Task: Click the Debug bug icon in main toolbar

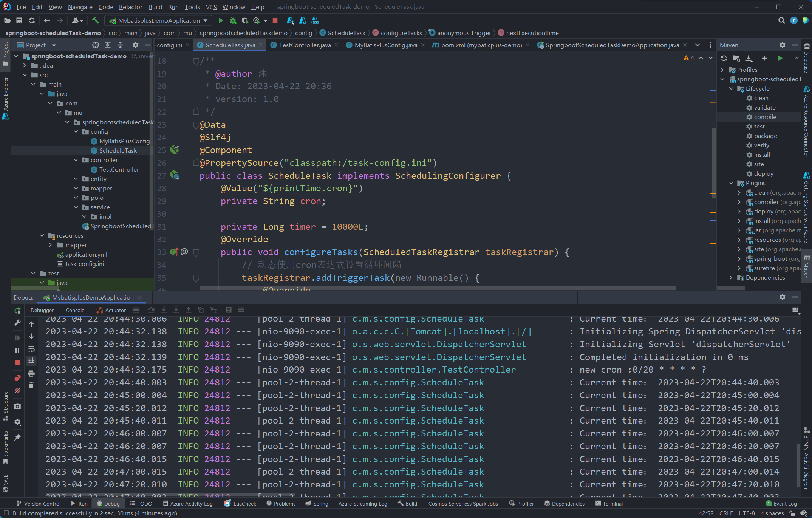Action: pyautogui.click(x=233, y=20)
